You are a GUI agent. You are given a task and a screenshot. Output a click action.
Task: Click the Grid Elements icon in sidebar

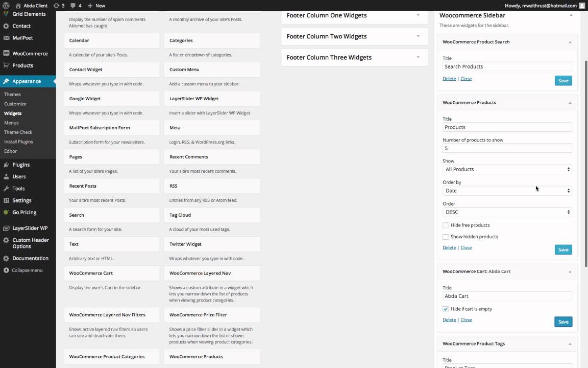click(6, 14)
